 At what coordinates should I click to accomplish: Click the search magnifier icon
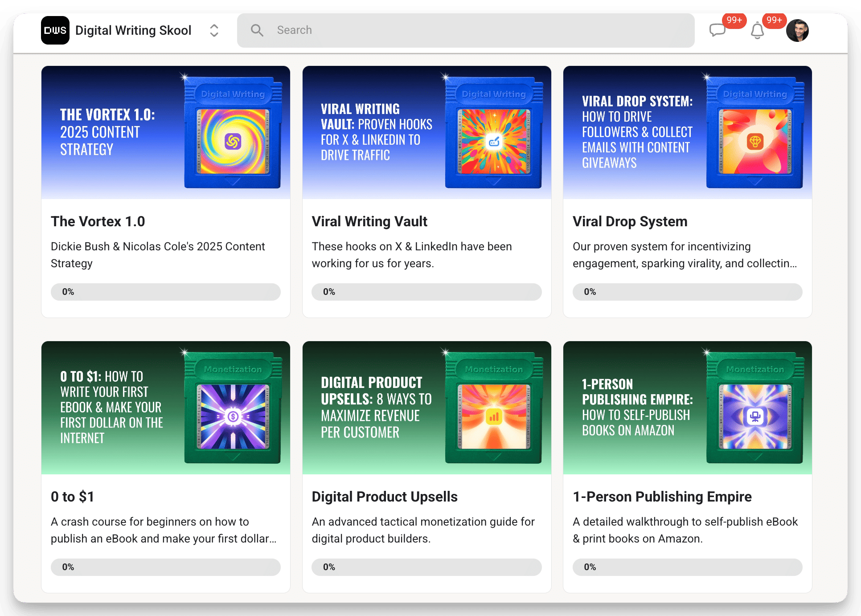(x=257, y=30)
